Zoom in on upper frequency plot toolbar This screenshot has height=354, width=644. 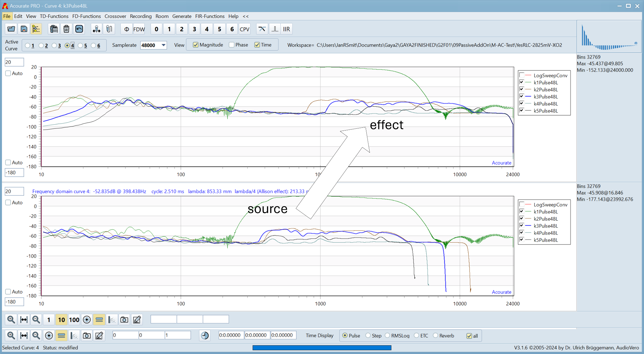[11, 320]
